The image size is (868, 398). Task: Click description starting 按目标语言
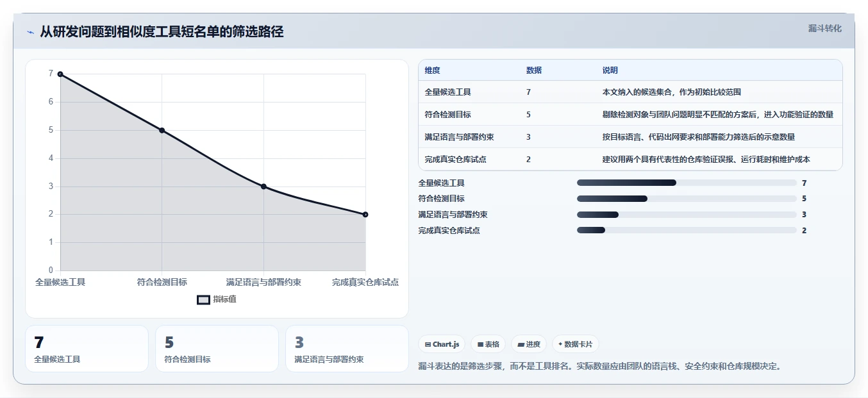click(x=699, y=137)
